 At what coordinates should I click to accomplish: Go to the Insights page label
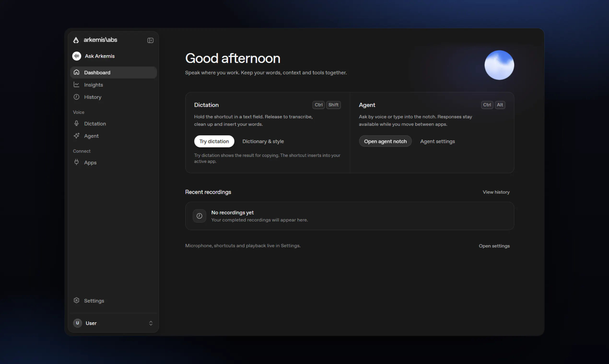[94, 85]
